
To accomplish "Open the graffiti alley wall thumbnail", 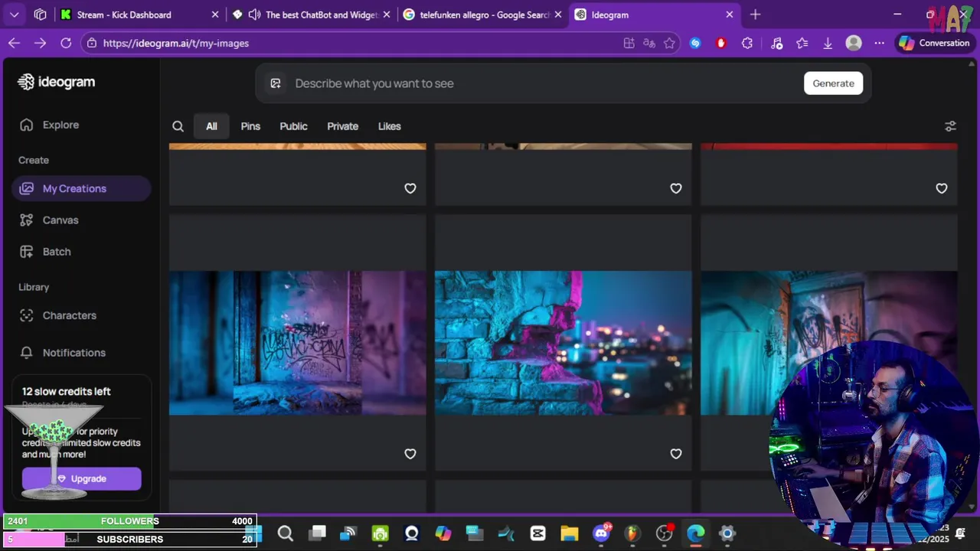I will [x=297, y=343].
